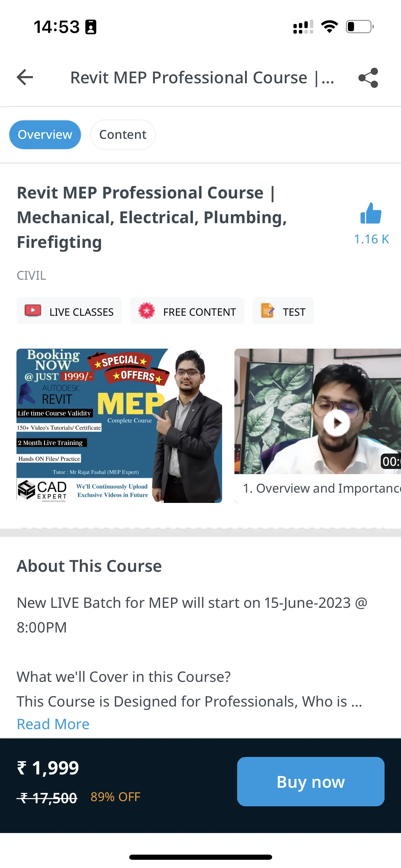This screenshot has width=401, height=868.
Task: Play the Overview and Importance video
Action: [x=337, y=423]
